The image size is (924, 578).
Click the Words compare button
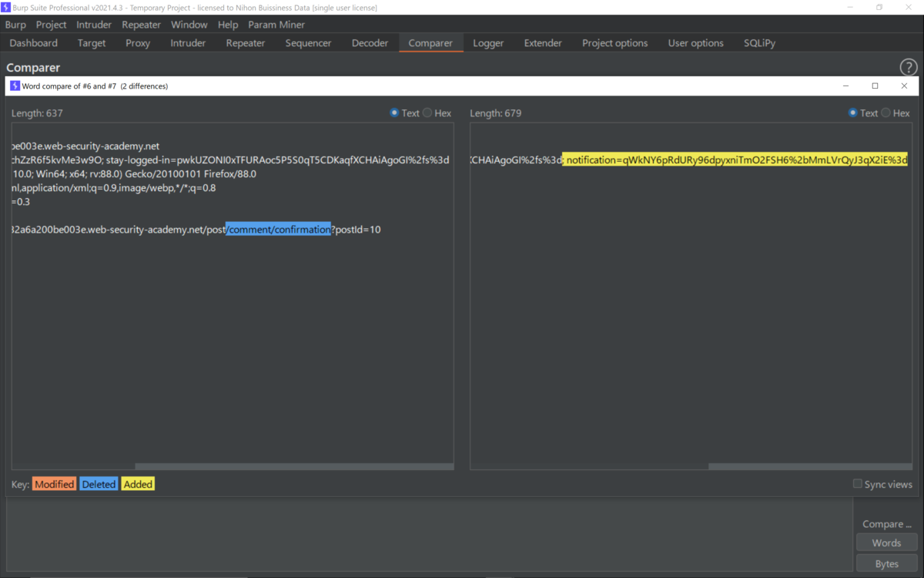[886, 543]
